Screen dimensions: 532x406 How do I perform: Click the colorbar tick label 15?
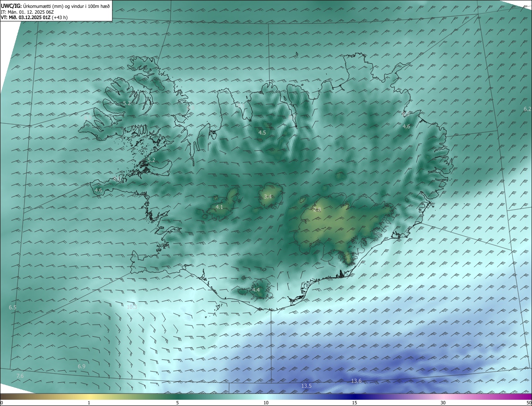coord(355,403)
